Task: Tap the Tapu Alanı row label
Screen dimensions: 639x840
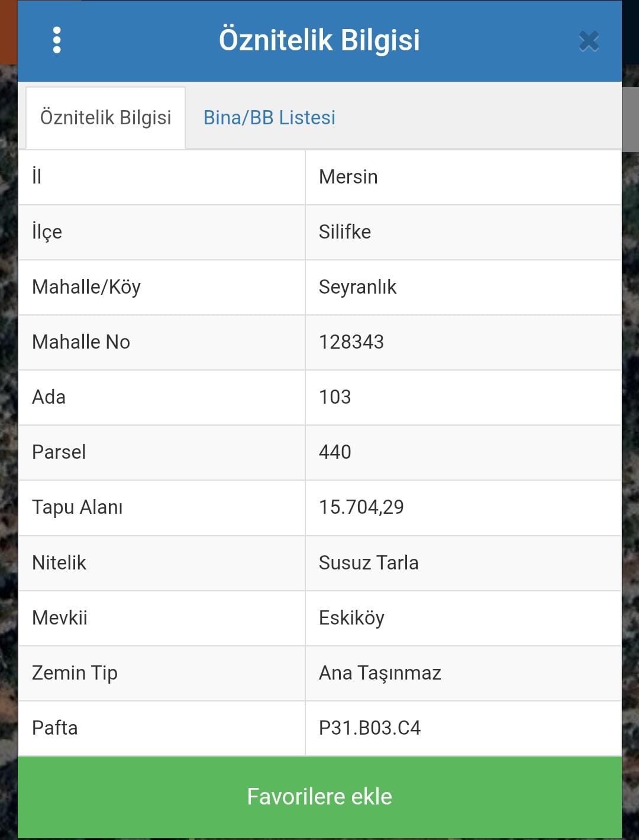Action: click(78, 507)
